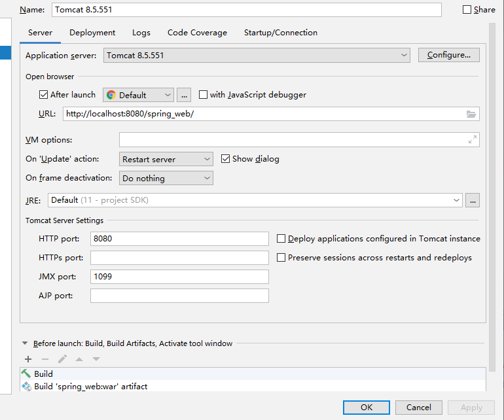
Task: Click the HTTP port field
Action: [179, 239]
